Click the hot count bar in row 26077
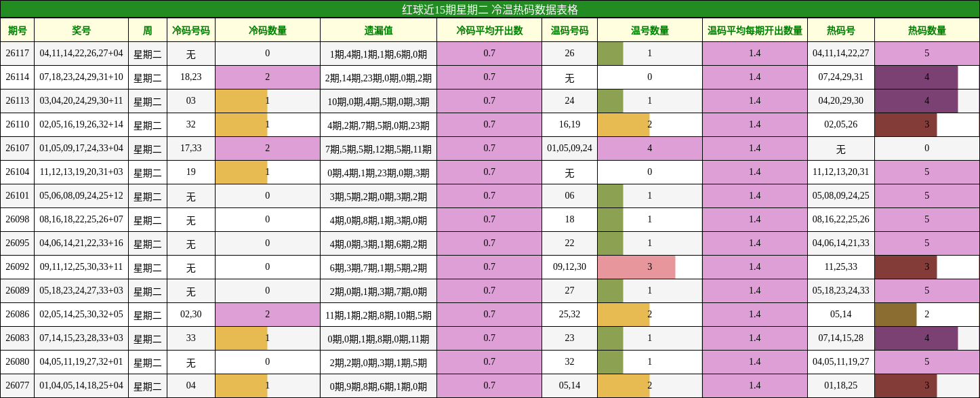Screen dimensions: 980x398 906,386
